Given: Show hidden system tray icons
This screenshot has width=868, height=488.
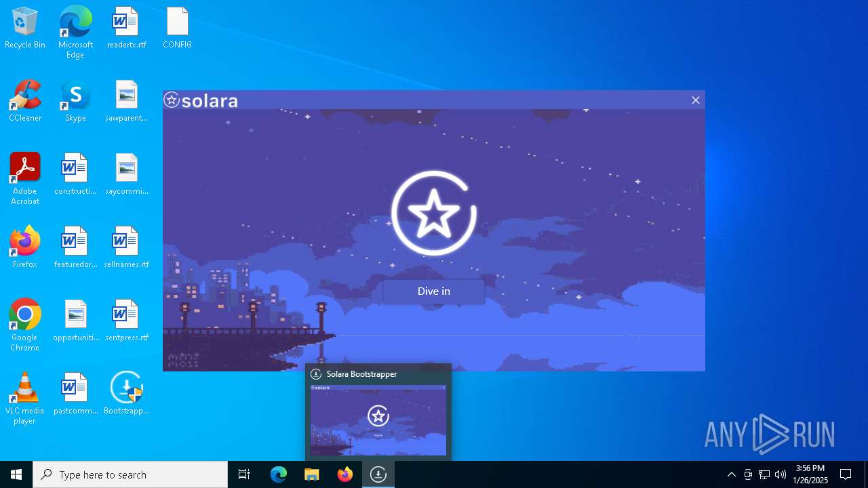Looking at the screenshot, I should coord(731,474).
